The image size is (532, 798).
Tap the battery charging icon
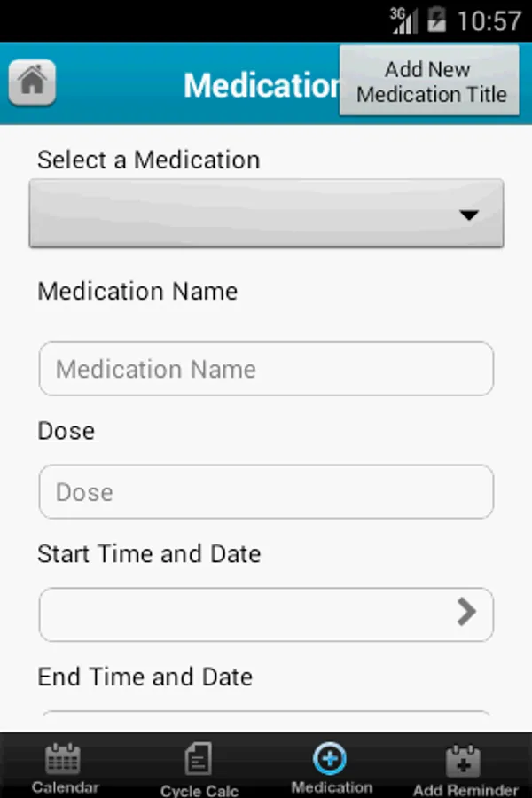pos(436,20)
